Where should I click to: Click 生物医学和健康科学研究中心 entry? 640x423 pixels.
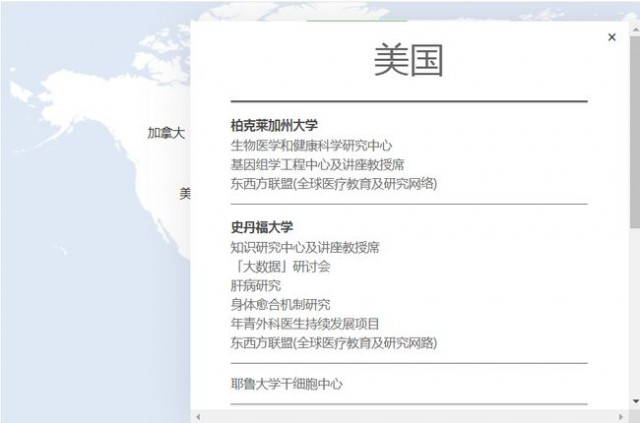coord(311,145)
